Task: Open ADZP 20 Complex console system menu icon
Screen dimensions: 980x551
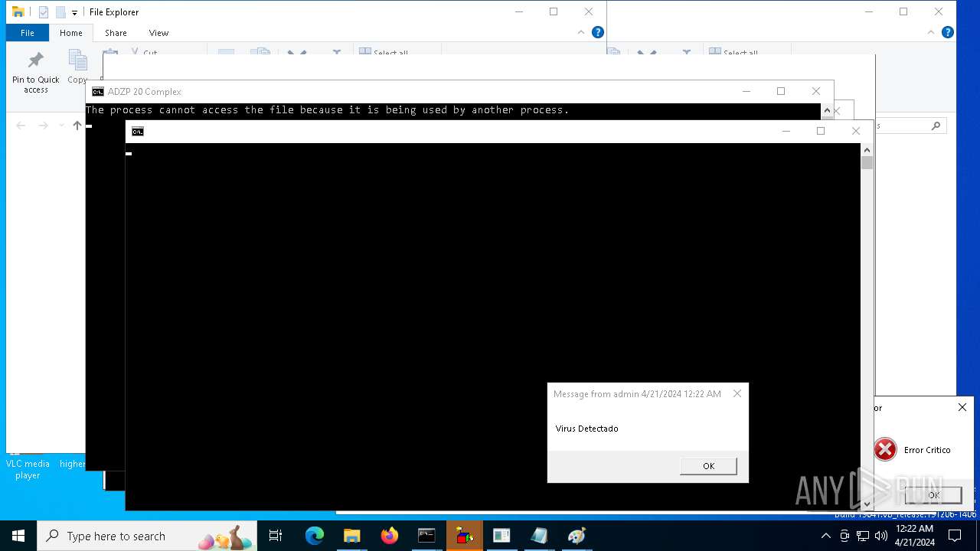Action: 97,91
